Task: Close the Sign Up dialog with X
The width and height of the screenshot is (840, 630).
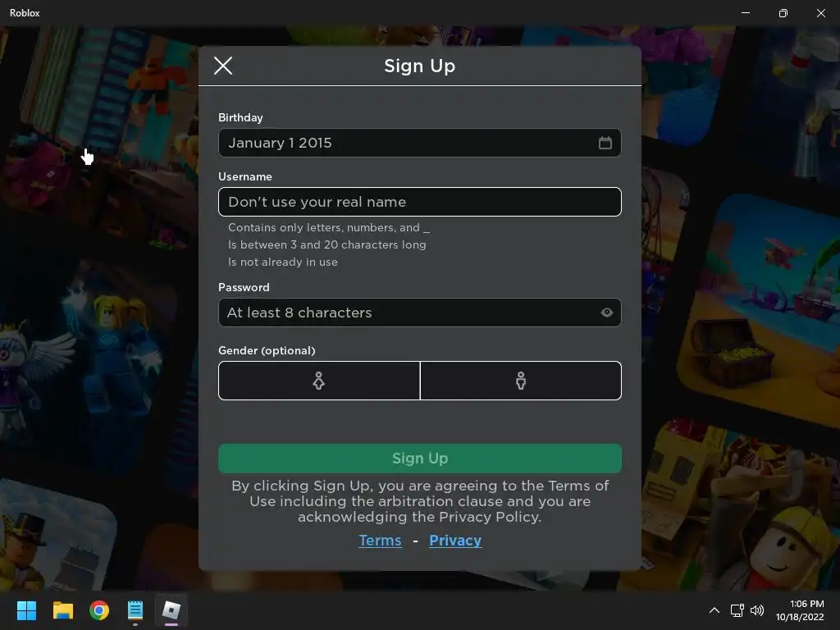Action: (x=223, y=66)
